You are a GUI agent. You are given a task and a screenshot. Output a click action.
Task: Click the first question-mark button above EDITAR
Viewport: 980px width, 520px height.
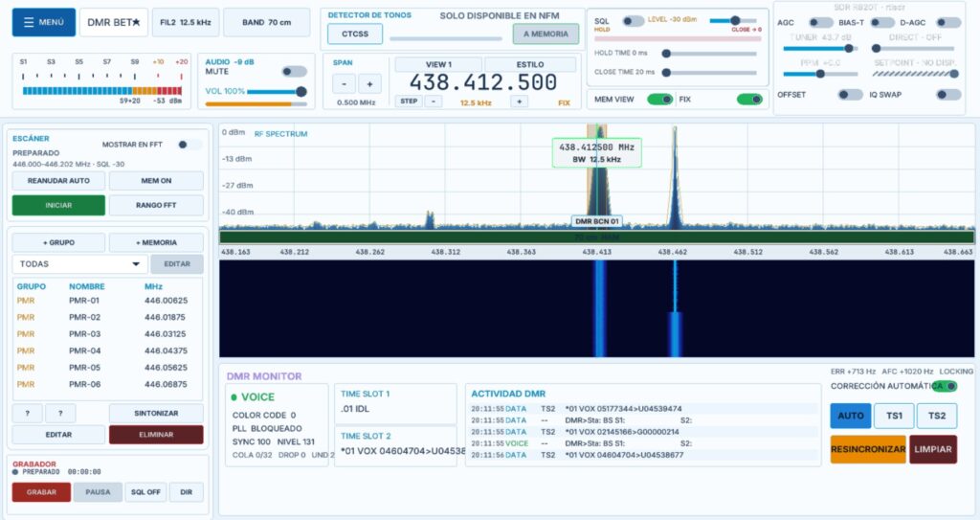click(x=28, y=414)
